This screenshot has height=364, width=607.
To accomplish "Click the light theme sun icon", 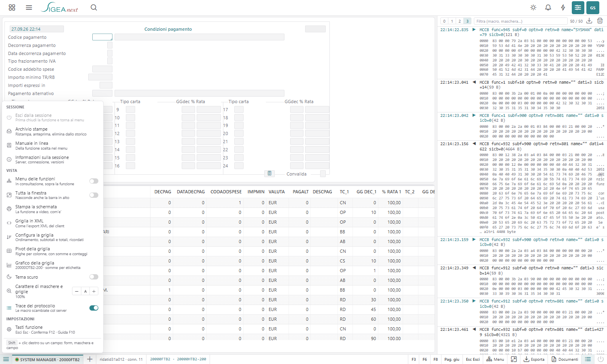I will click(533, 7).
